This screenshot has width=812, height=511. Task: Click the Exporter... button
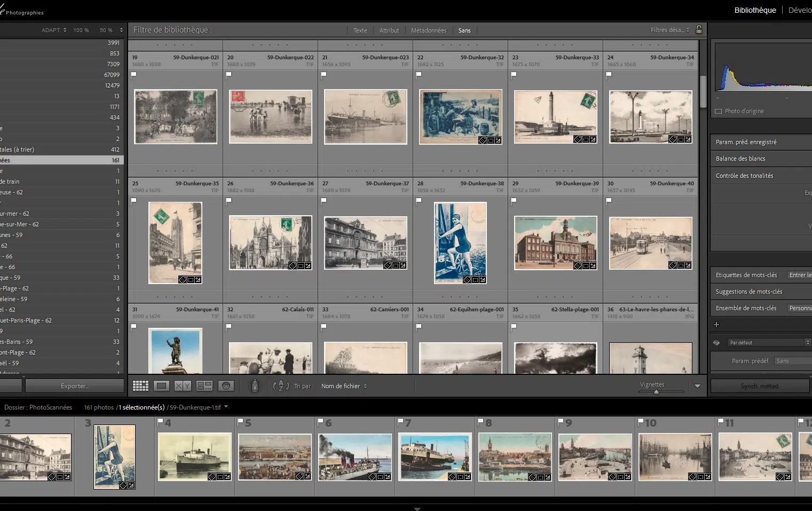point(74,386)
